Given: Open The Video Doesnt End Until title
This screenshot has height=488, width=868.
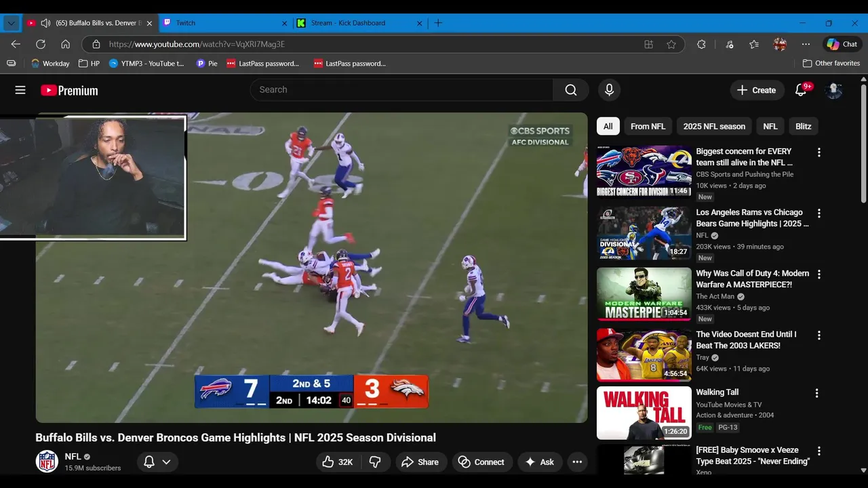Looking at the screenshot, I should [x=746, y=340].
